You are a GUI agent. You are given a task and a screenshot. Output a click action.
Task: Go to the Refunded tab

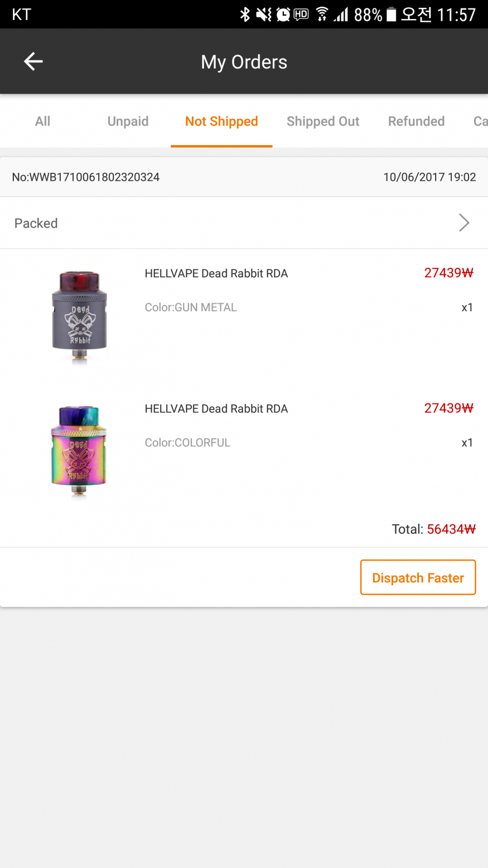[416, 121]
